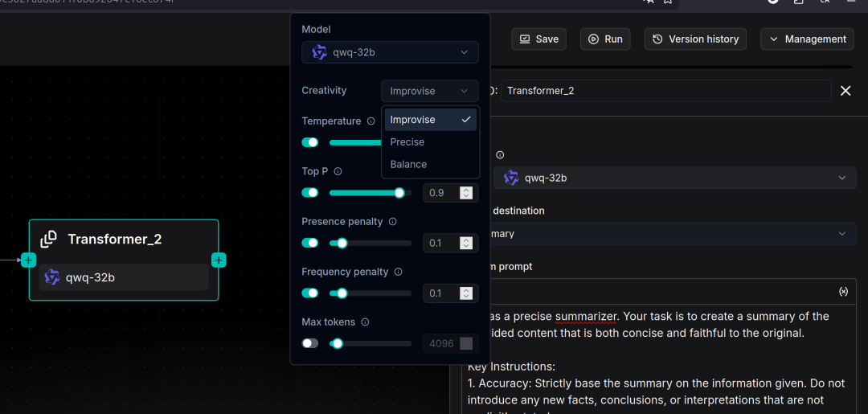868x414 pixels.
Task: Open Version history
Action: [695, 39]
